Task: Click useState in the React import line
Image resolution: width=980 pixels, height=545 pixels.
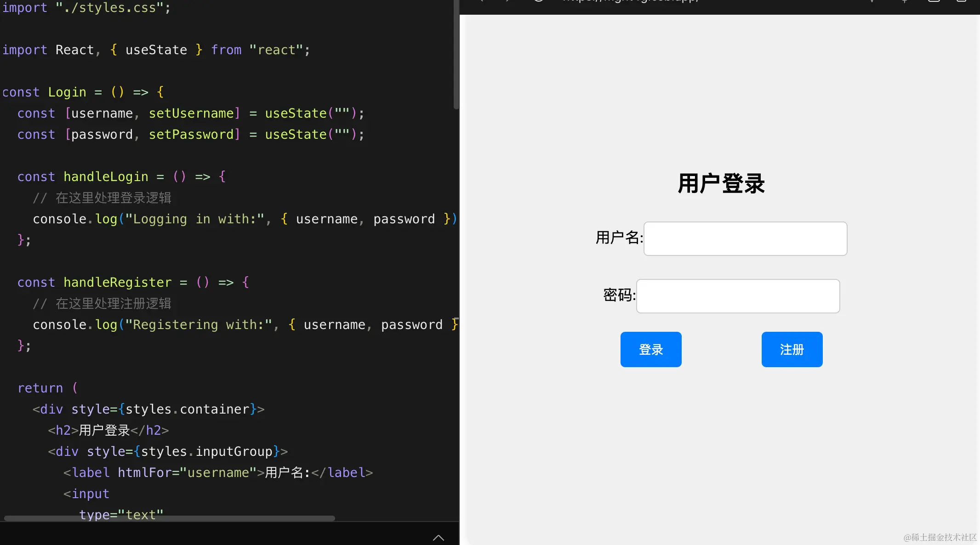Action: coord(156,50)
